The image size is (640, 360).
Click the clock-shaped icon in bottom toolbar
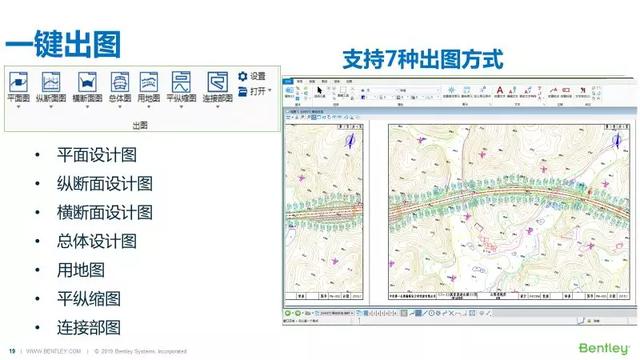pos(431,313)
